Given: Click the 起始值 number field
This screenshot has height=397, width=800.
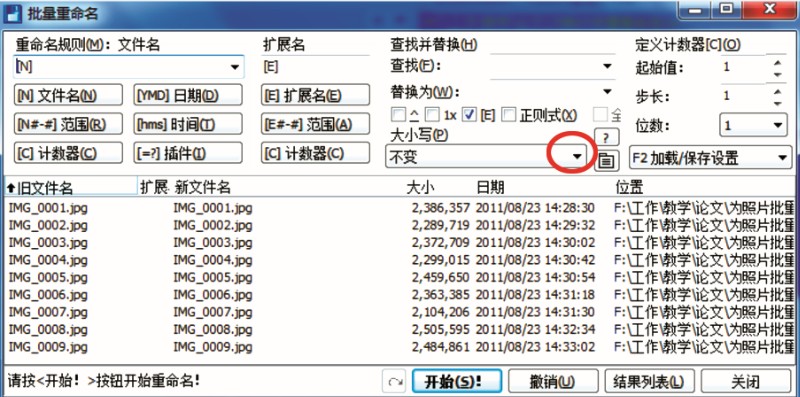Looking at the screenshot, I should [742, 68].
